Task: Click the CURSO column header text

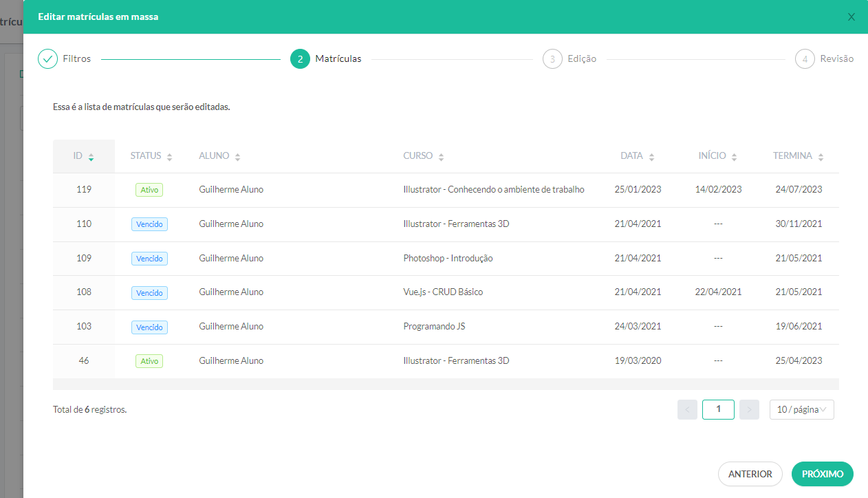Action: click(418, 156)
